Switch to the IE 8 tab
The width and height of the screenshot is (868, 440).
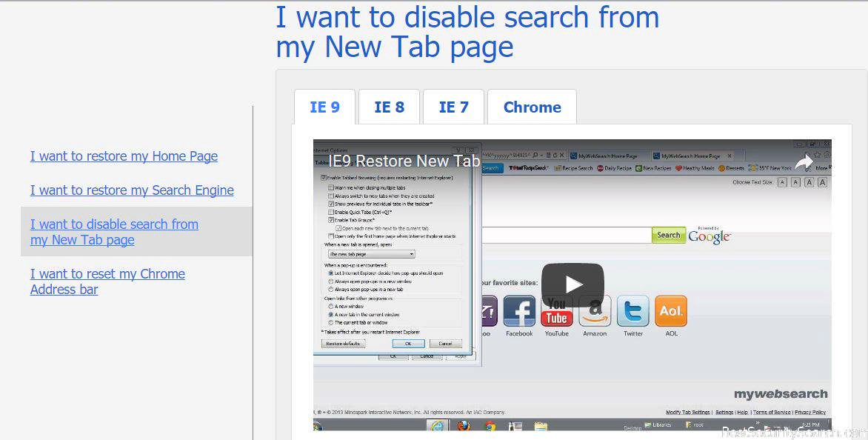click(389, 107)
